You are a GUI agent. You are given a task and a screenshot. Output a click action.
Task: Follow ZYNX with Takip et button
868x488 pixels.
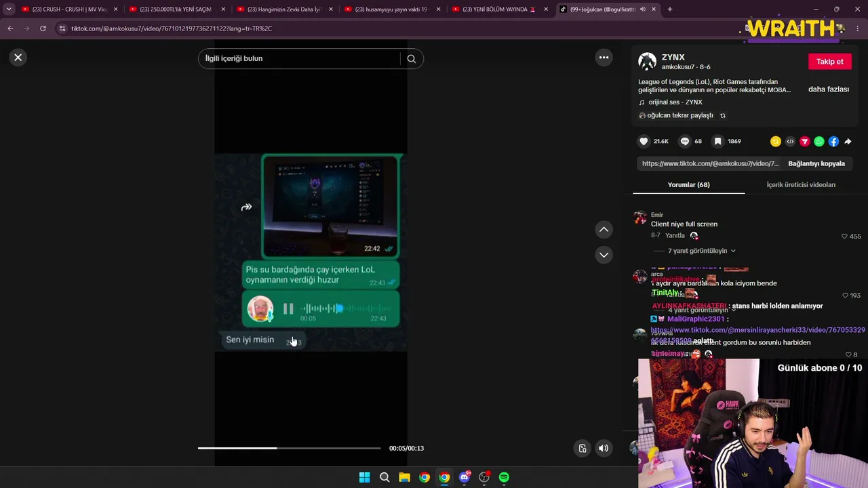tap(829, 62)
